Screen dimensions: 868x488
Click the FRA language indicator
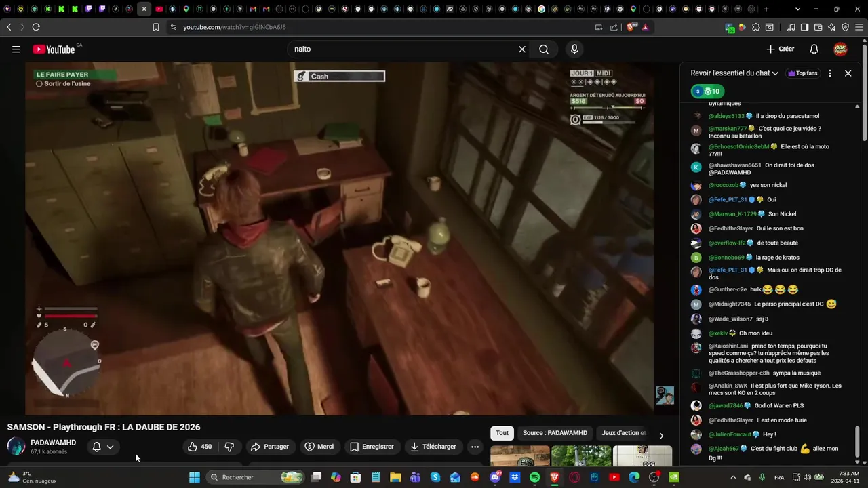[779, 477]
